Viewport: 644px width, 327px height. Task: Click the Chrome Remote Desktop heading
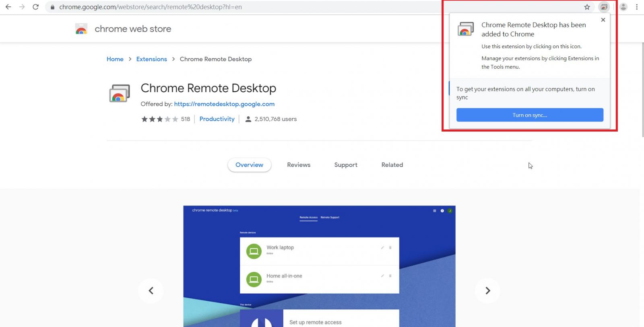[x=208, y=88]
